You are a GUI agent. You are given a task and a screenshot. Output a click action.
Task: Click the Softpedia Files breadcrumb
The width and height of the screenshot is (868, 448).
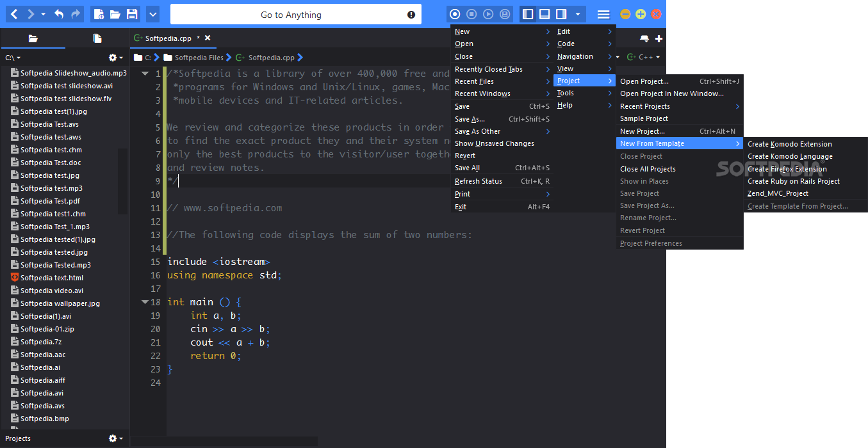tap(193, 58)
